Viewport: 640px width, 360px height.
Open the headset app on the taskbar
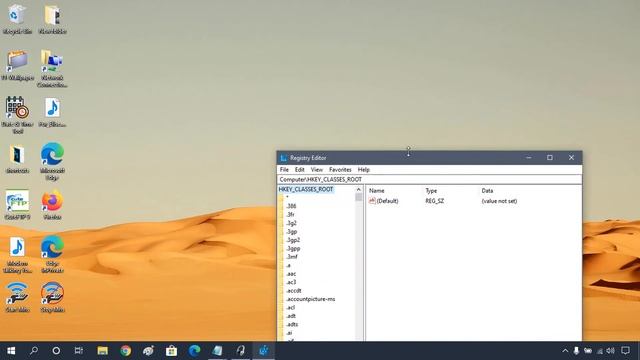pyautogui.click(x=240, y=351)
